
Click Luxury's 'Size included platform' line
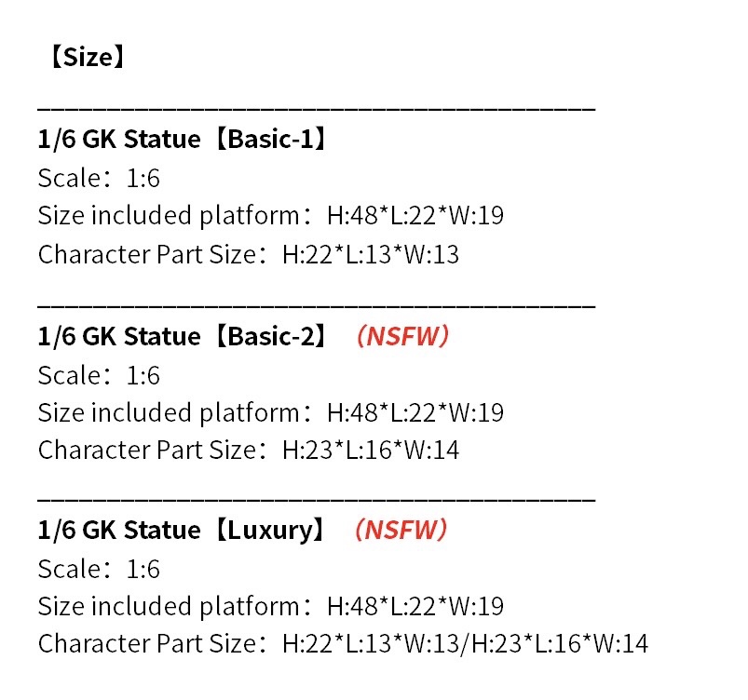(x=270, y=607)
